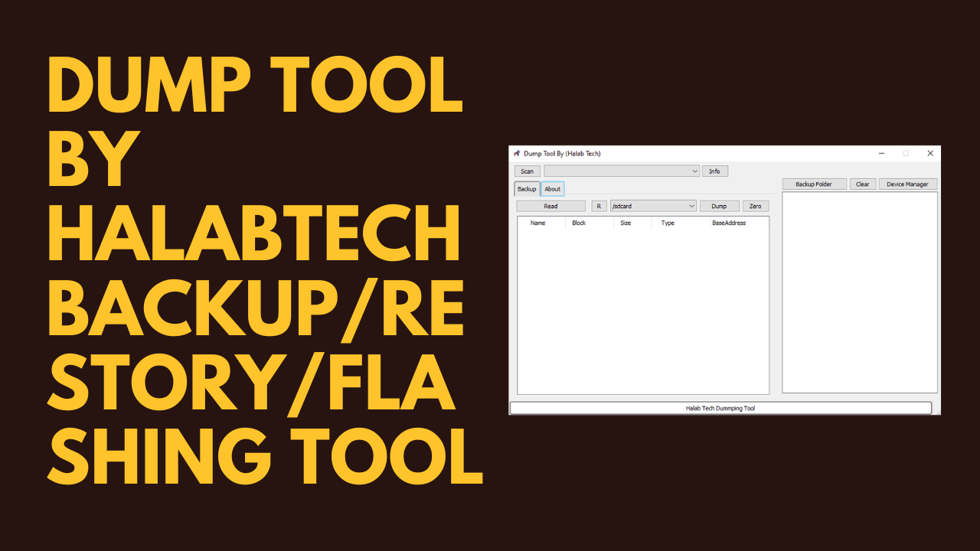Sort by the Block column header
This screenshot has width=980, height=551.
[590, 223]
